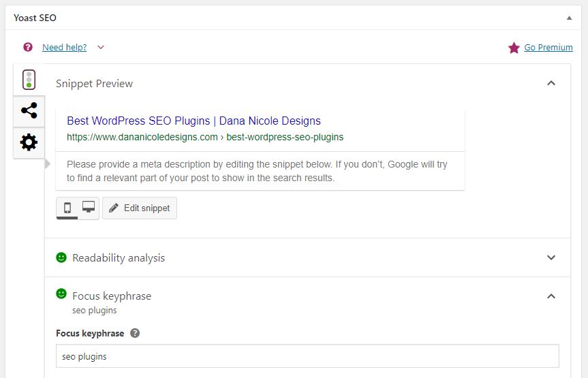Expand the Readability analysis chevron

click(551, 257)
